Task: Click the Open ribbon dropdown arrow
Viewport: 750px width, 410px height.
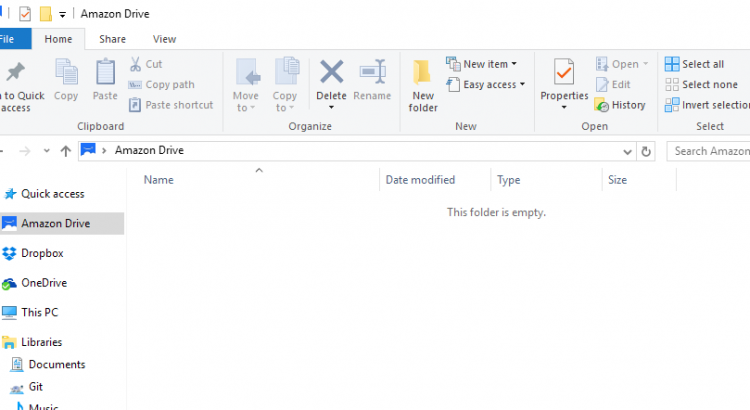Action: click(x=645, y=64)
